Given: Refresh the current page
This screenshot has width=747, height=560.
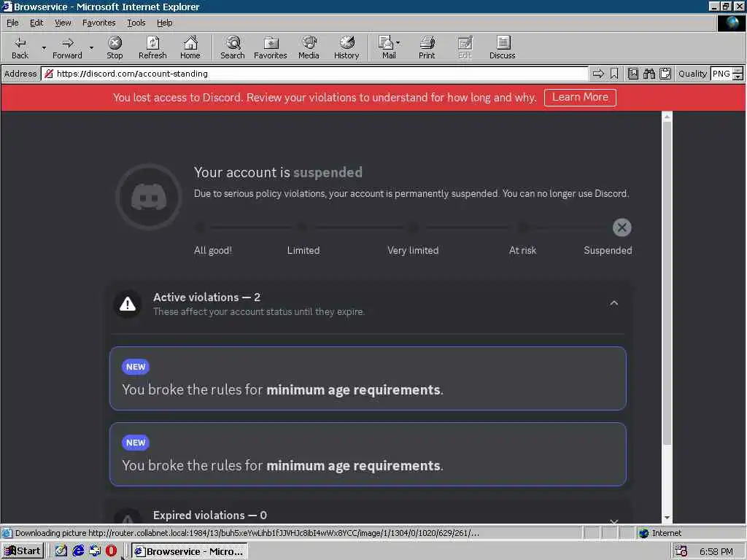Looking at the screenshot, I should point(152,47).
